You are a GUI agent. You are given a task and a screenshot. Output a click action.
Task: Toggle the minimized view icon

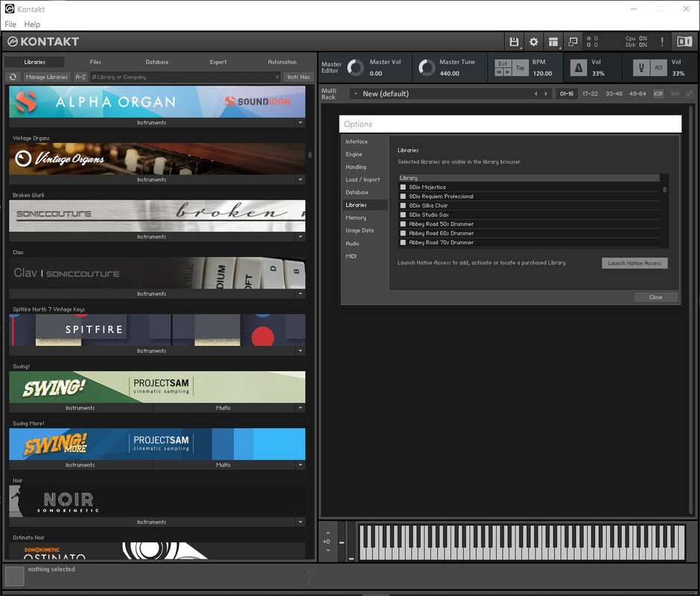point(573,42)
